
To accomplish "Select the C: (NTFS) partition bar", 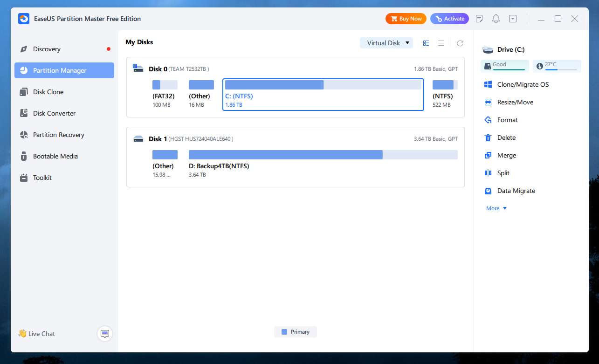I will click(x=323, y=85).
